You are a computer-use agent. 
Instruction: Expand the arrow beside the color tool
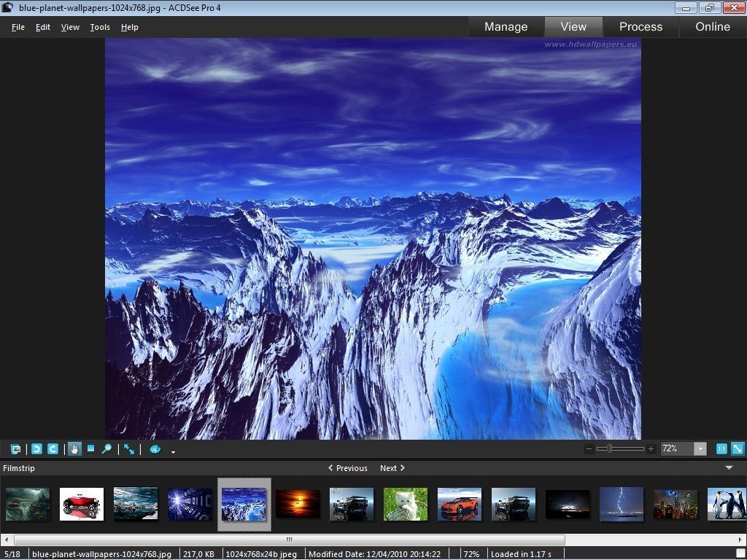(x=172, y=451)
